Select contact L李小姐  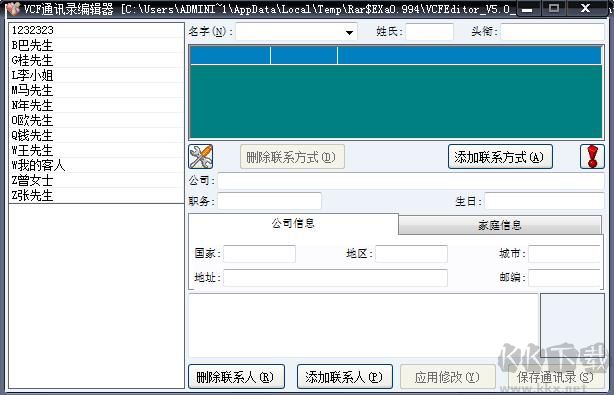96,75
